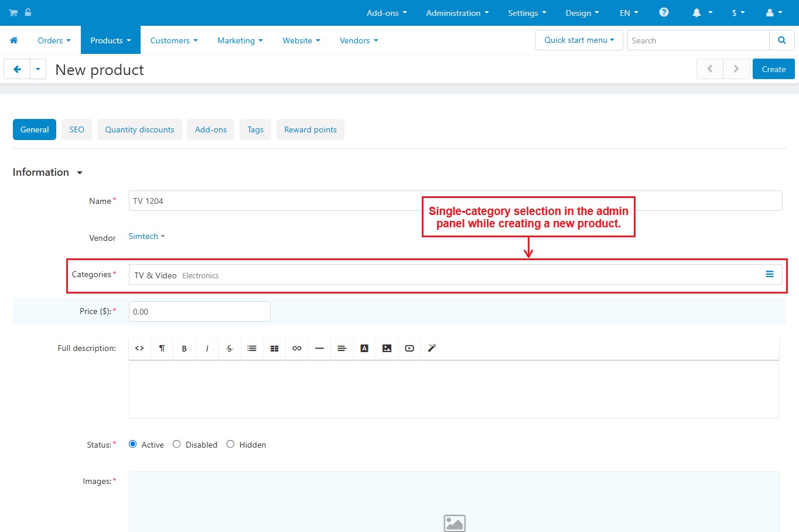Insert a link in the description editor
The image size is (799, 532).
click(297, 349)
